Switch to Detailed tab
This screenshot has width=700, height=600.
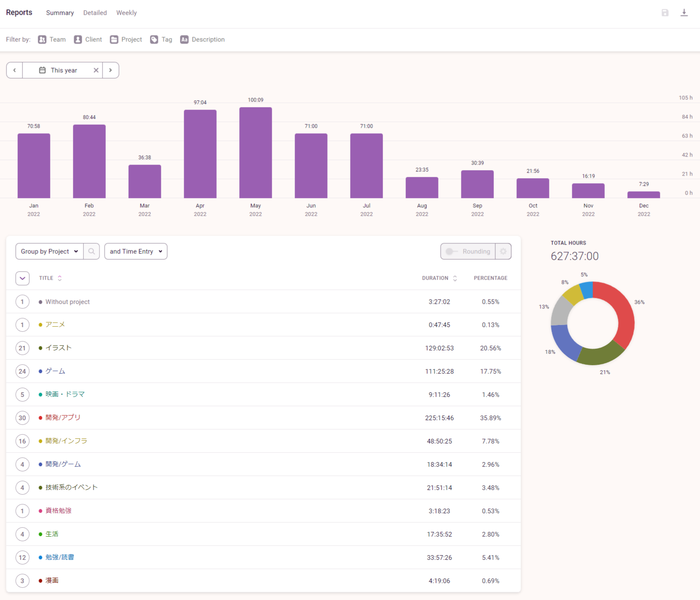pos(95,13)
